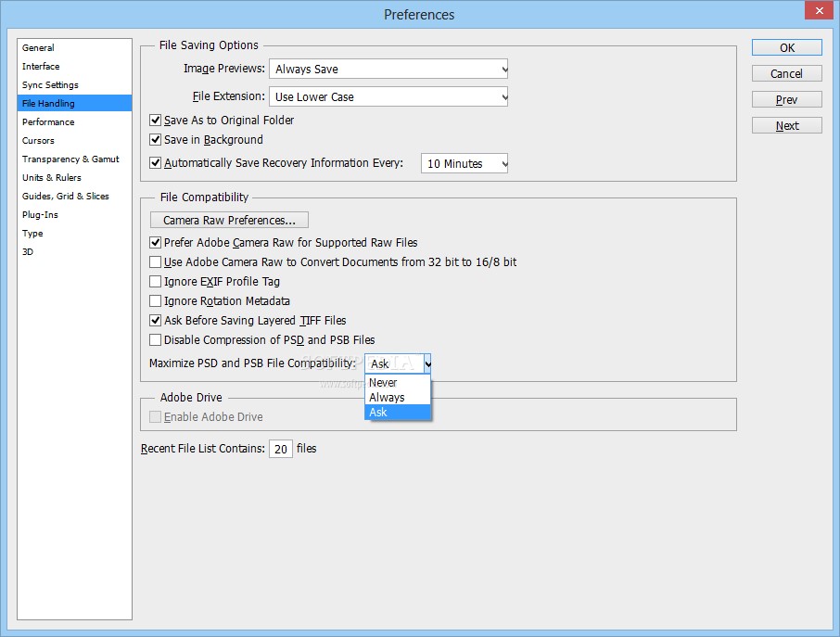The image size is (840, 637).
Task: Select Transparency & Gamut category
Action: pos(74,159)
